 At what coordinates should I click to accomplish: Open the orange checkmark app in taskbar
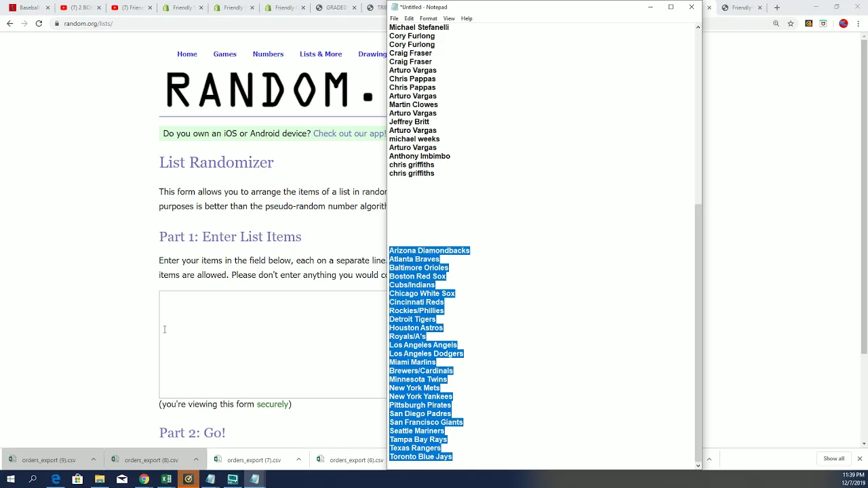click(189, 479)
